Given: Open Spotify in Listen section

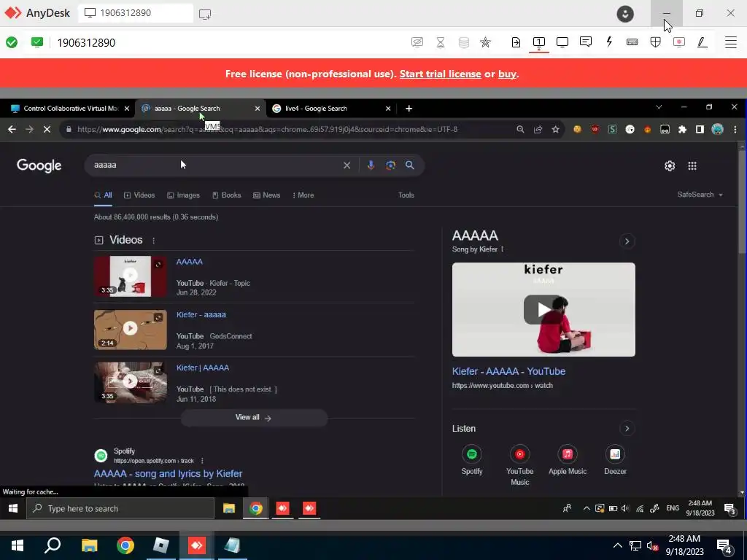Looking at the screenshot, I should tap(472, 459).
